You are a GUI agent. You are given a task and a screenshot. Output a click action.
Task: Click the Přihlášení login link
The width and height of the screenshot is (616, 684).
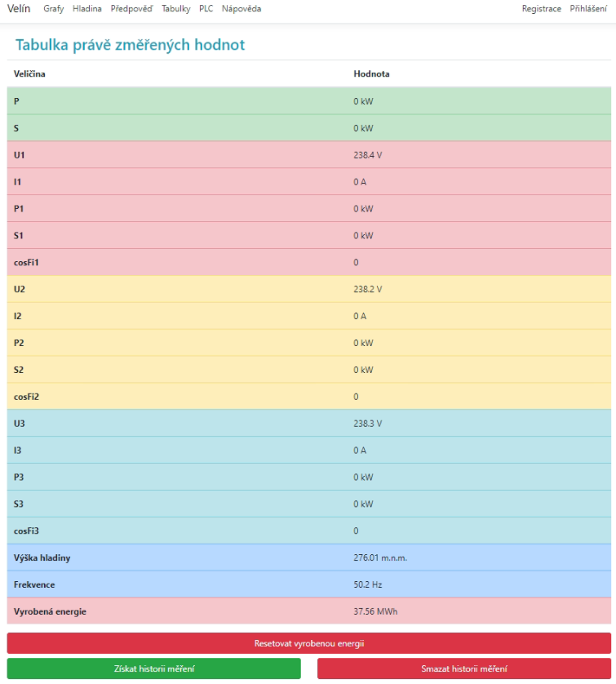pyautogui.click(x=587, y=9)
